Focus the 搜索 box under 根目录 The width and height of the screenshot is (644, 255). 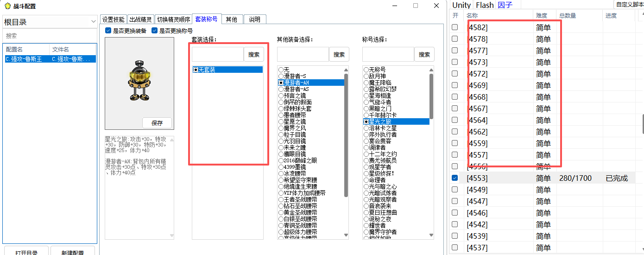click(49, 36)
